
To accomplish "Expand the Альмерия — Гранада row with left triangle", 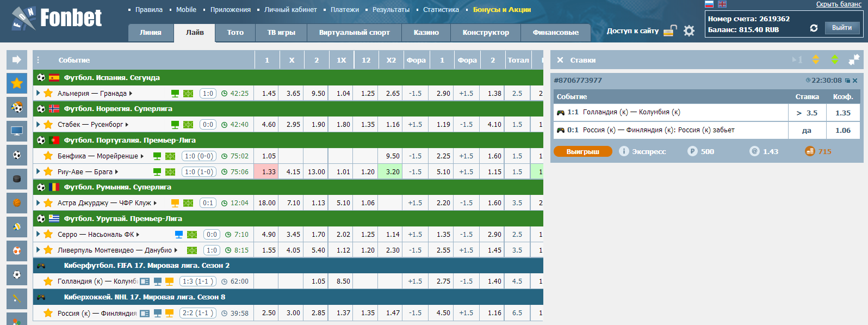I will (38, 94).
